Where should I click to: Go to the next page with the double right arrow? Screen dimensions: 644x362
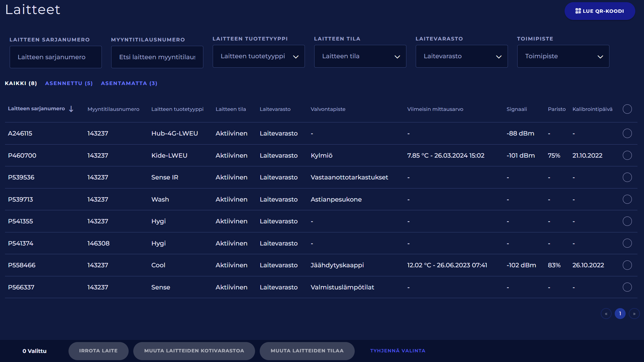tap(634, 314)
